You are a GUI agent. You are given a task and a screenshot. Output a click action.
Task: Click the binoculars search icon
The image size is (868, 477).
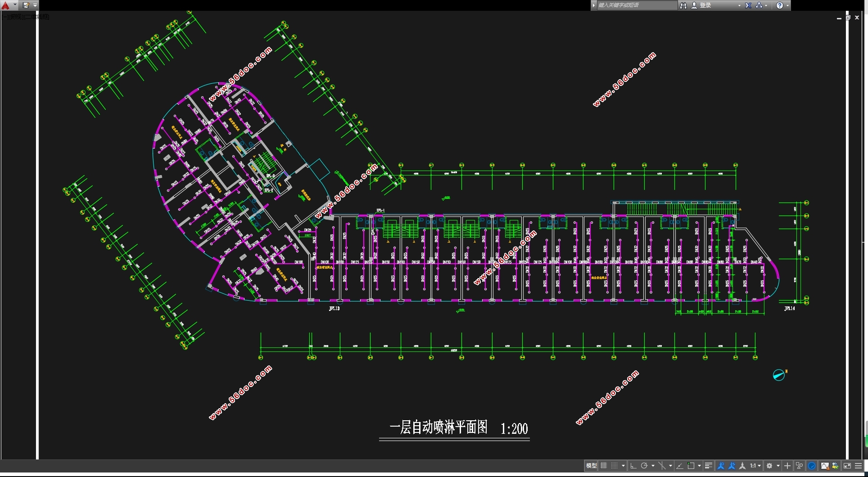[683, 5]
